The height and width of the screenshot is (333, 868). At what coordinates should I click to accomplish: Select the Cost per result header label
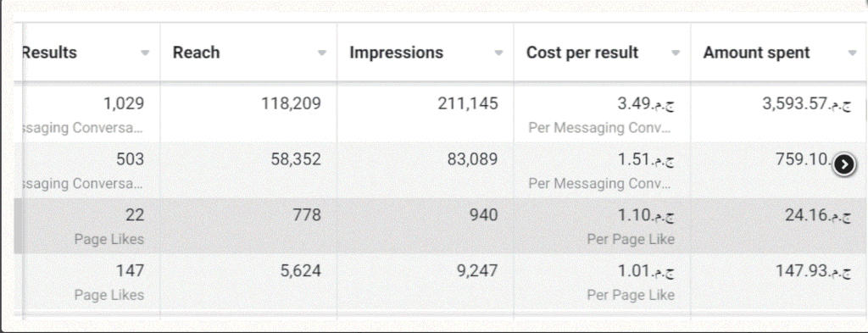(582, 53)
